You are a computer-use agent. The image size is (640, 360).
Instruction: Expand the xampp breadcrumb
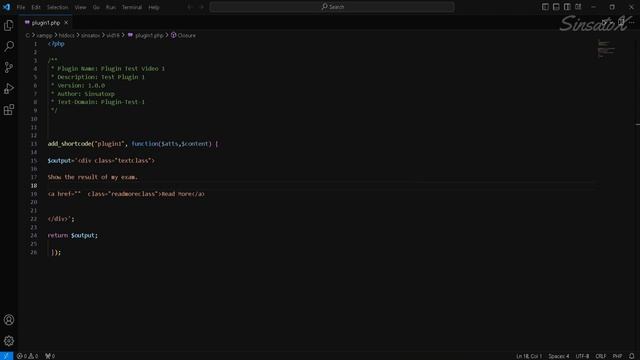tap(44, 36)
